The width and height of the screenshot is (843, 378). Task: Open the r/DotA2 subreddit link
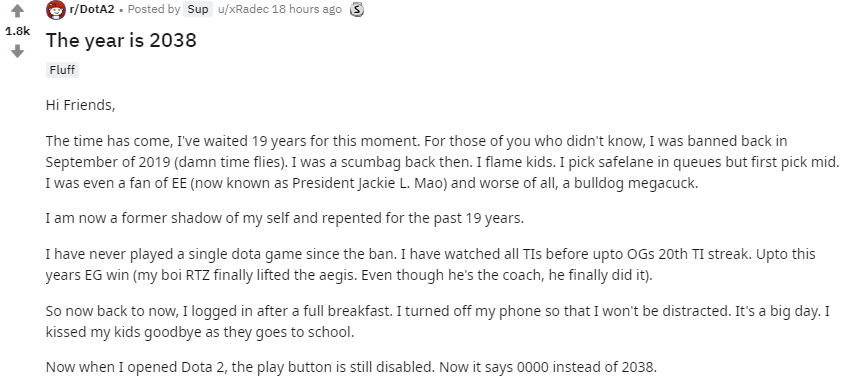[92, 9]
